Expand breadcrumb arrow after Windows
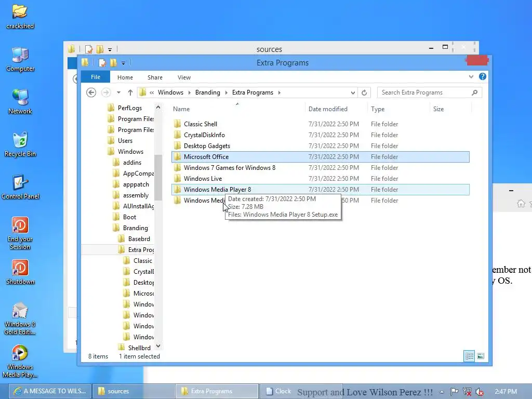Screen dimensions: 532x399 coord(189,92)
